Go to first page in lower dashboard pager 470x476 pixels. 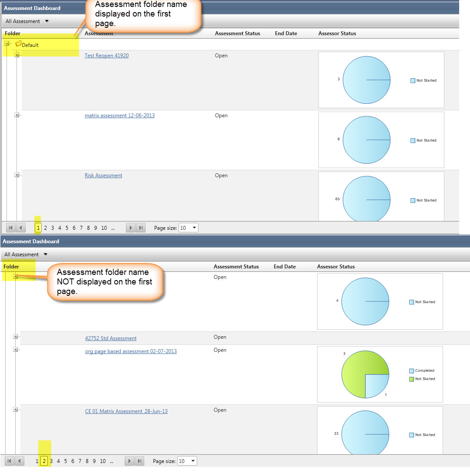[10, 461]
